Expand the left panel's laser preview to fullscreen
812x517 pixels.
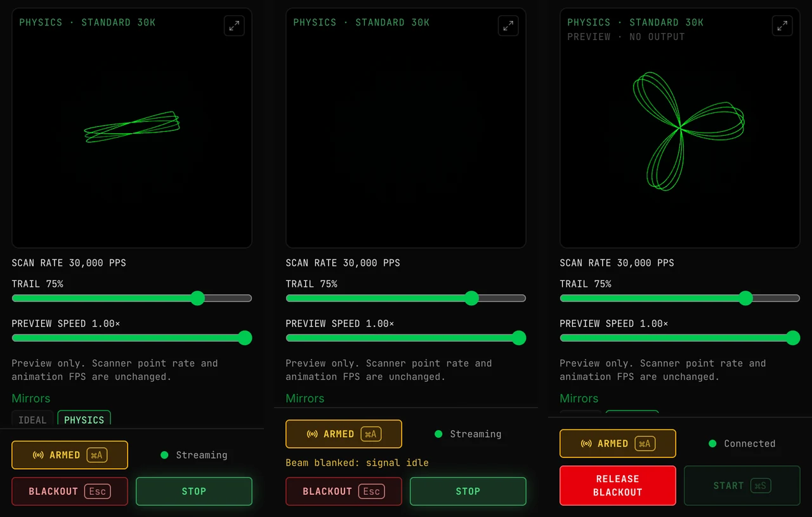234,25
